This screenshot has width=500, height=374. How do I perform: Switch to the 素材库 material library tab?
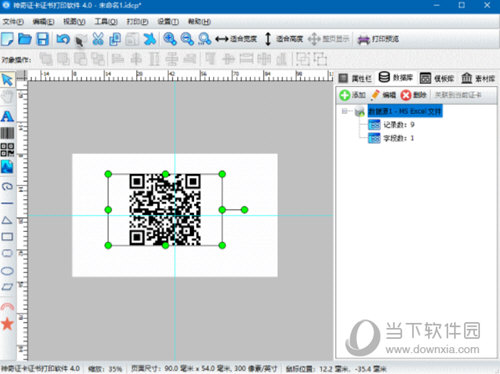pyautogui.click(x=478, y=78)
